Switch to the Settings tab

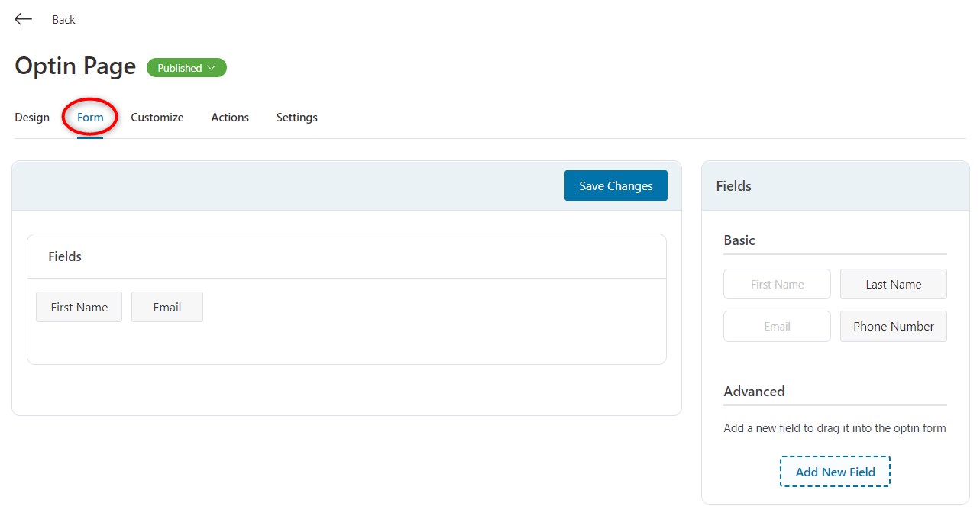point(296,117)
